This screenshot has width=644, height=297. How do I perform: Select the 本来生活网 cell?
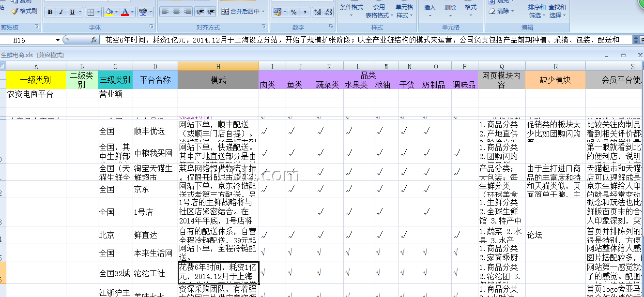[x=155, y=253]
